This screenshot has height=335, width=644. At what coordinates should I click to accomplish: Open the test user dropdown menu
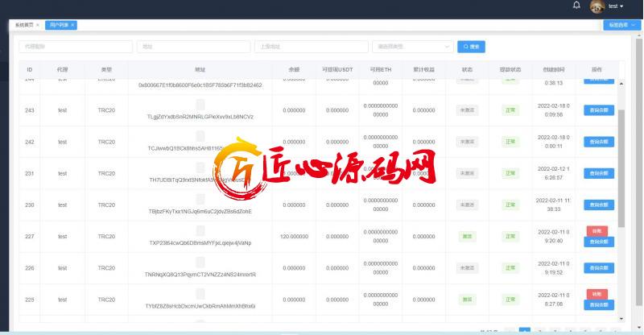pos(616,6)
